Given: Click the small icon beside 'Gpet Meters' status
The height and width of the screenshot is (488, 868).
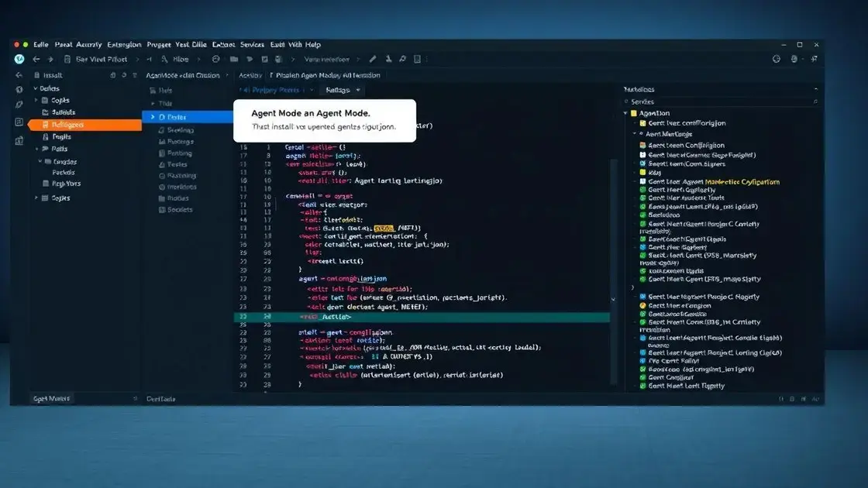Looking at the screenshot, I should pos(135,398).
